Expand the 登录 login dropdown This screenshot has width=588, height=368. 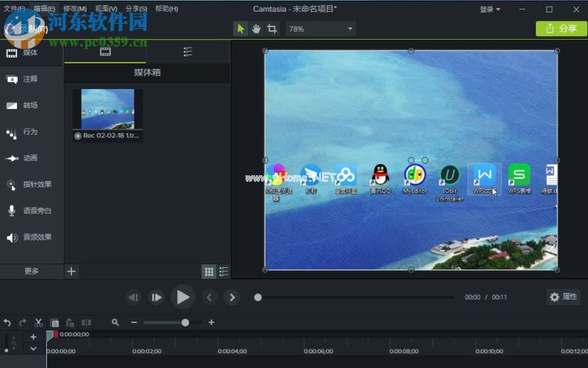[x=490, y=10]
